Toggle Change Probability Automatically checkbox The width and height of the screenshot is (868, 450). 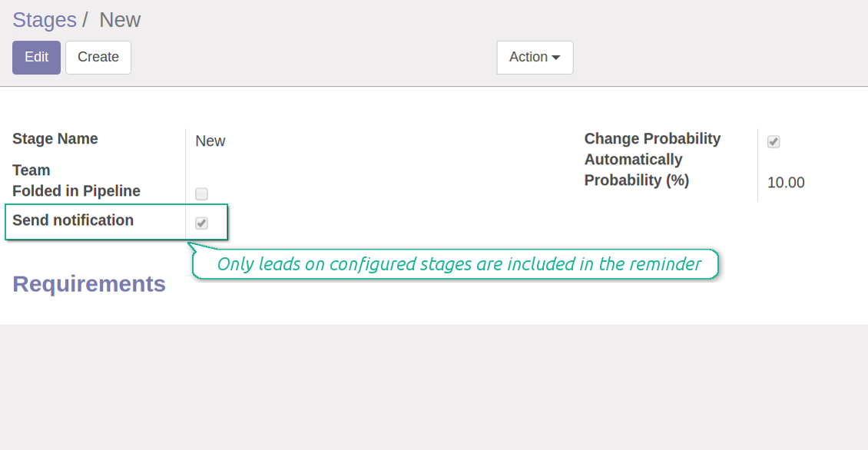tap(774, 142)
